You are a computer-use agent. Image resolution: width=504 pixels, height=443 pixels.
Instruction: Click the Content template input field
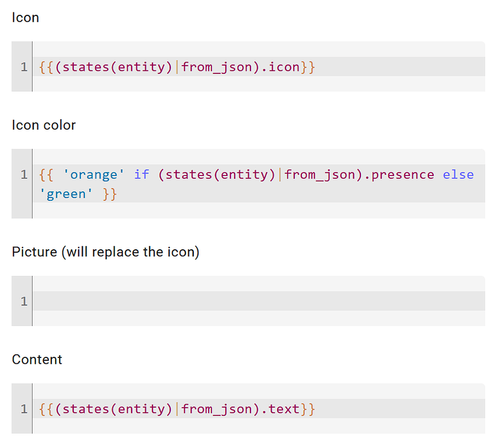[x=236, y=409]
